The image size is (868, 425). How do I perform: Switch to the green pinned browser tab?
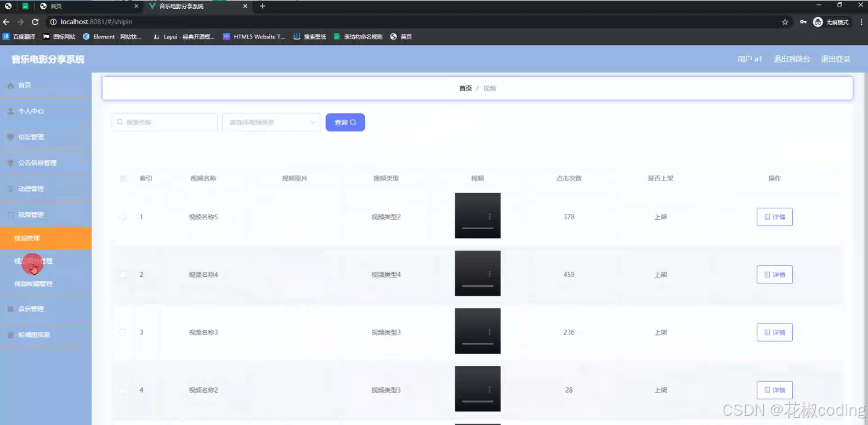[x=25, y=6]
